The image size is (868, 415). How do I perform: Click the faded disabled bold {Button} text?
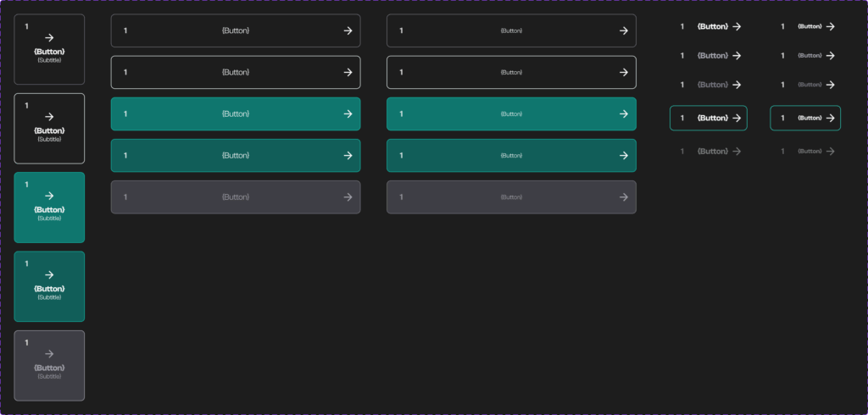[713, 151]
